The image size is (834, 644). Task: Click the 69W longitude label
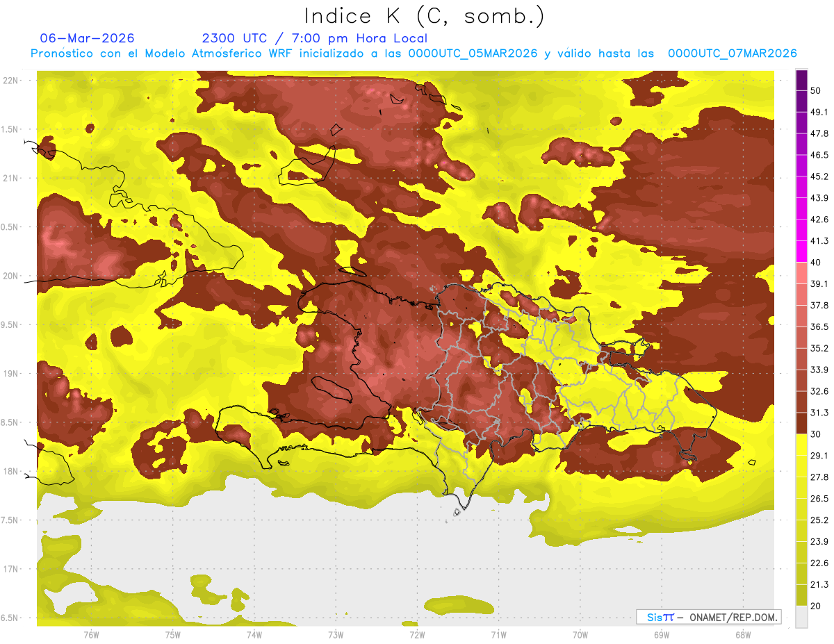click(x=662, y=635)
